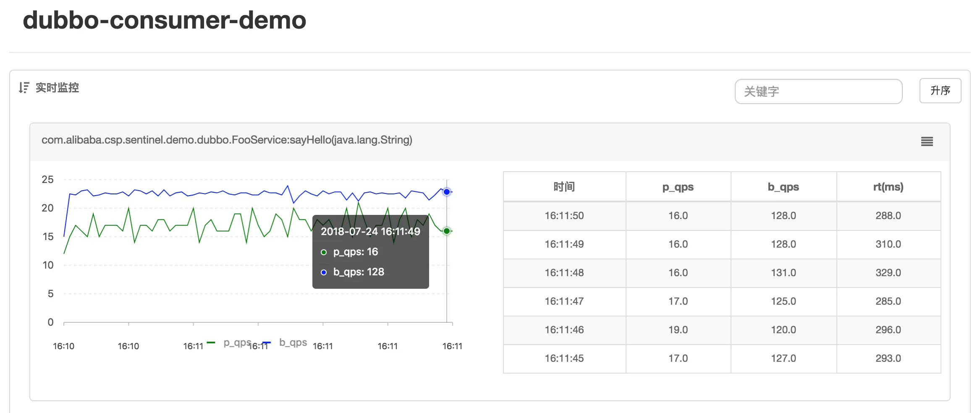
Task: Open the chart hamburger menu on the resource card
Action: [x=927, y=142]
